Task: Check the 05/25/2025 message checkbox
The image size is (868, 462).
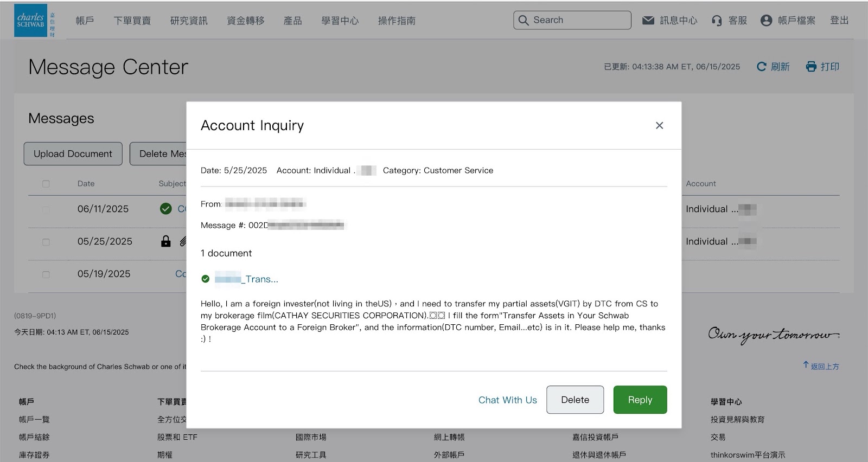Action: [46, 242]
